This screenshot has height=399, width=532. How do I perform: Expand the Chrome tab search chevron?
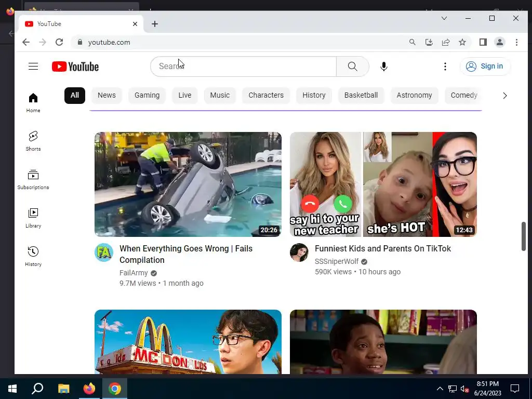(x=444, y=18)
